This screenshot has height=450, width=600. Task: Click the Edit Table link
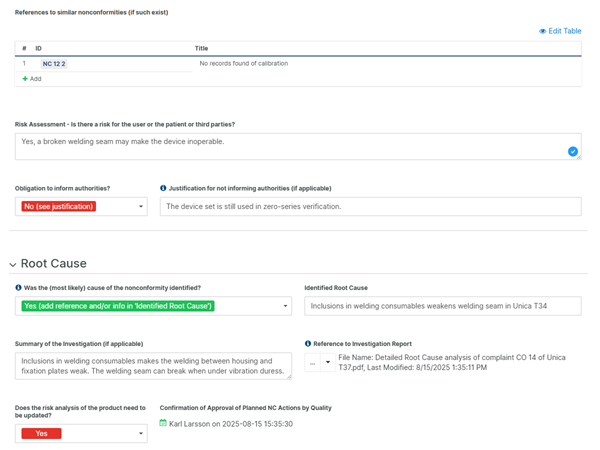[x=565, y=31]
